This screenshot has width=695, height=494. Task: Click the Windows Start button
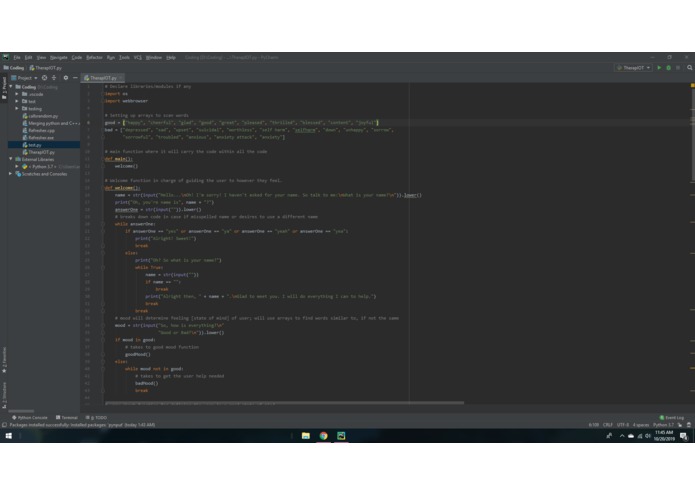point(8,436)
